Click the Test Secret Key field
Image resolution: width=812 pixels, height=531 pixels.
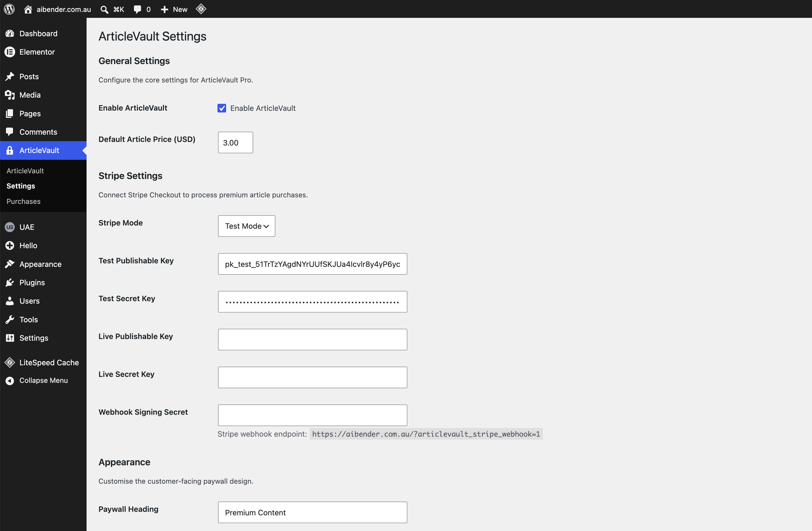click(312, 302)
